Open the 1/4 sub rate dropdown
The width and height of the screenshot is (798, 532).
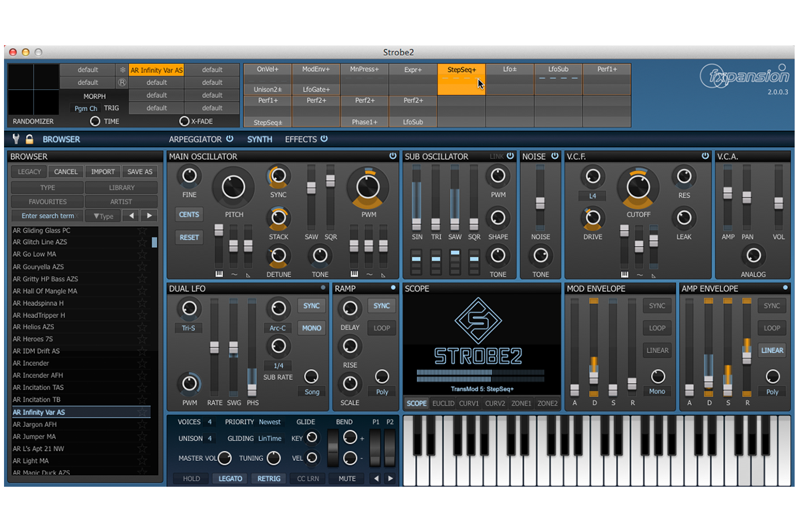pyautogui.click(x=278, y=366)
